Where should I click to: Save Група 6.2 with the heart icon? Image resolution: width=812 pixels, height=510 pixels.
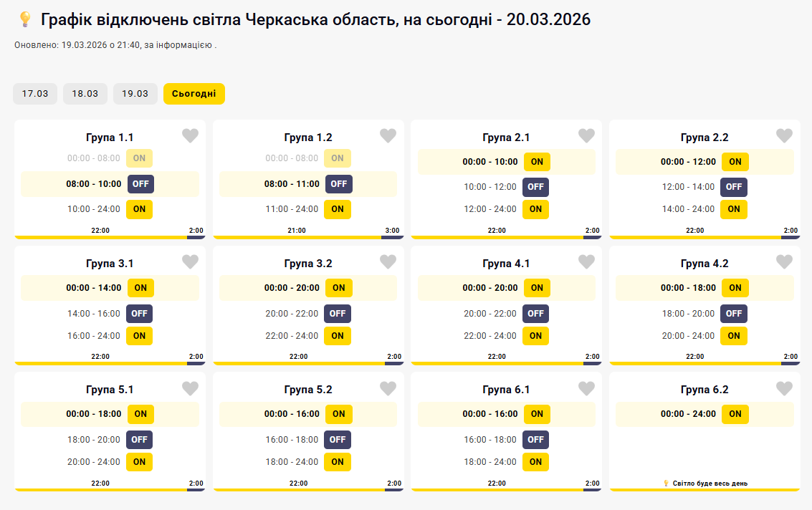[784, 388]
